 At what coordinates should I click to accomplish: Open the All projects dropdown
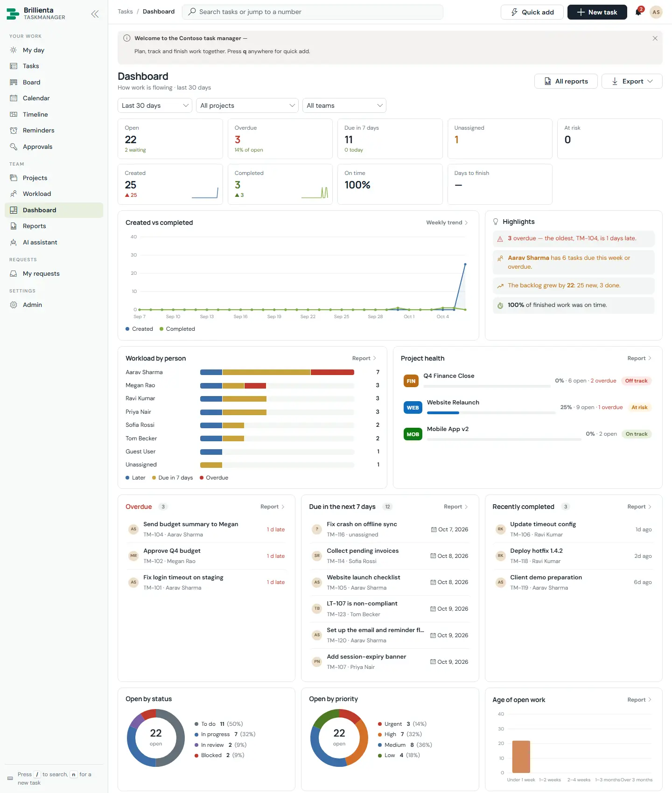(x=247, y=105)
